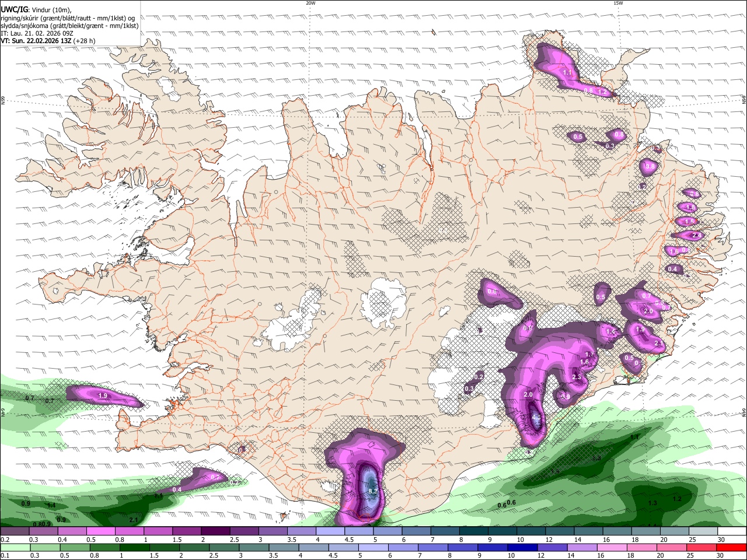Viewport: 747px width, 560px height.
Task: Click the 2.3 precipitation value on the map
Action: (x=577, y=377)
